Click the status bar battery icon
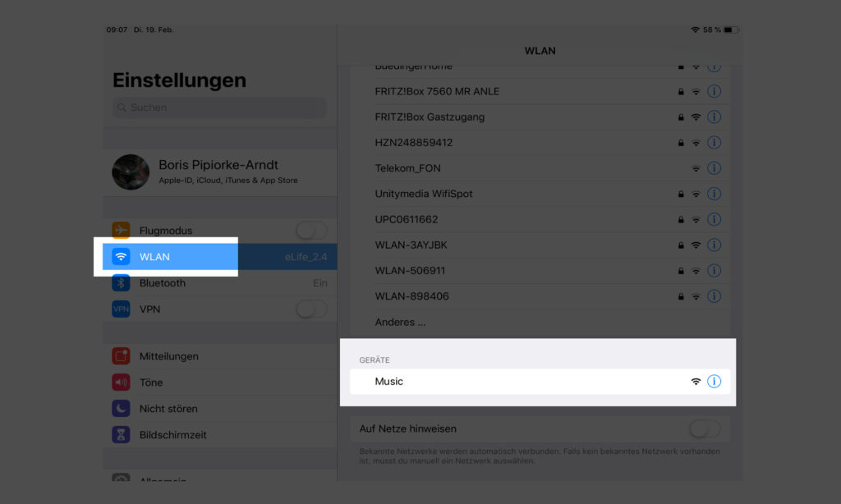Screen dimensions: 841x504 click(731, 30)
